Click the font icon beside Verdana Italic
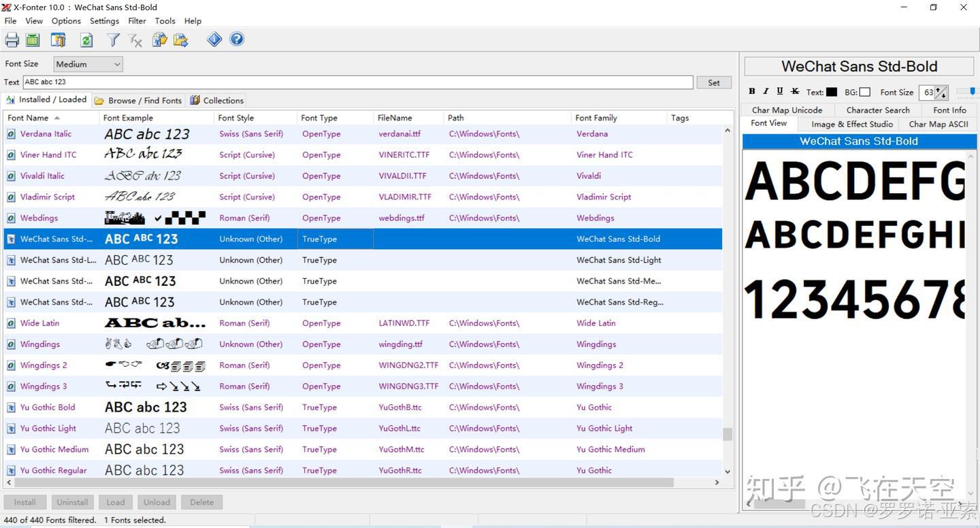The height and width of the screenshot is (528, 980). (x=11, y=134)
